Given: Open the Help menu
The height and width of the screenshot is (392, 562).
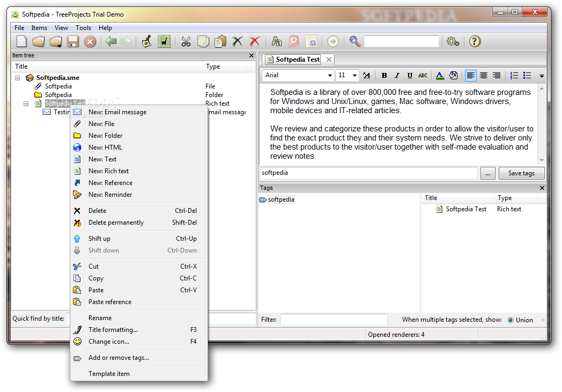Looking at the screenshot, I should click(x=105, y=27).
